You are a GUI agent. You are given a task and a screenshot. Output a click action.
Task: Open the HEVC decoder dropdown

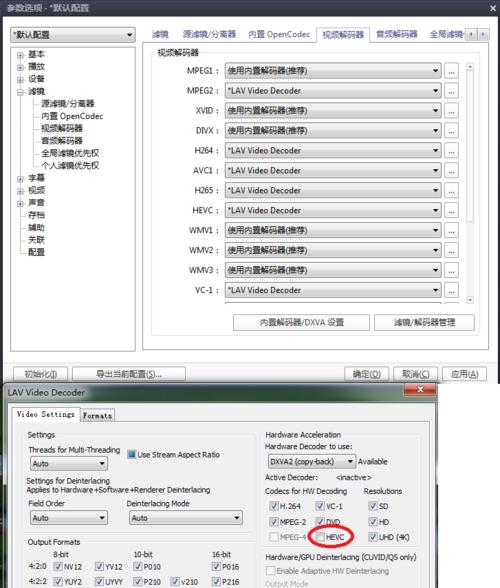click(333, 210)
